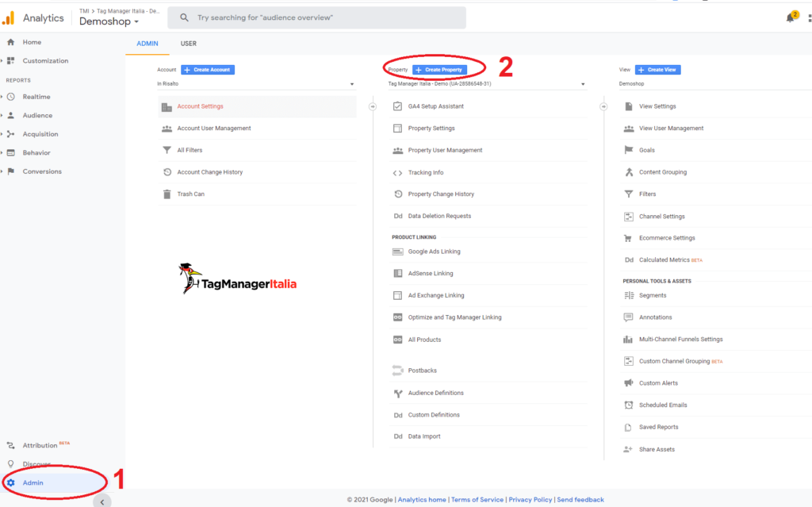This screenshot has height=507, width=812.
Task: Switch to the ADMIN tab
Action: pos(147,44)
